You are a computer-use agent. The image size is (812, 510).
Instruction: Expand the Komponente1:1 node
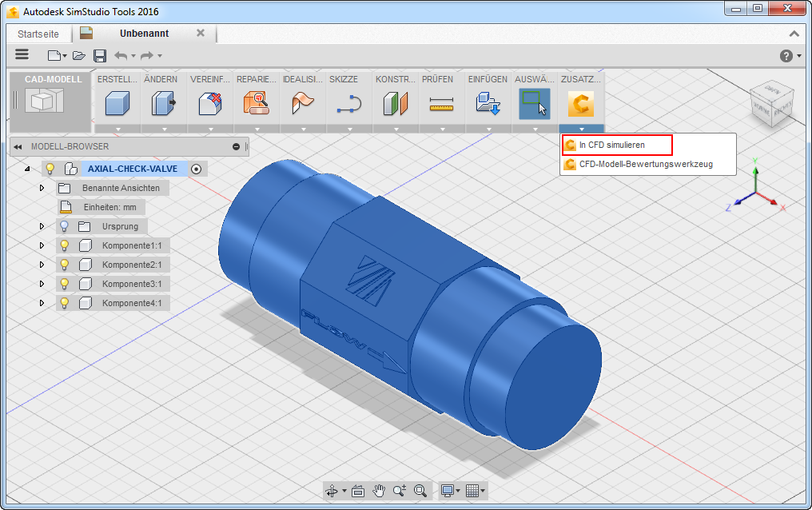[42, 245]
